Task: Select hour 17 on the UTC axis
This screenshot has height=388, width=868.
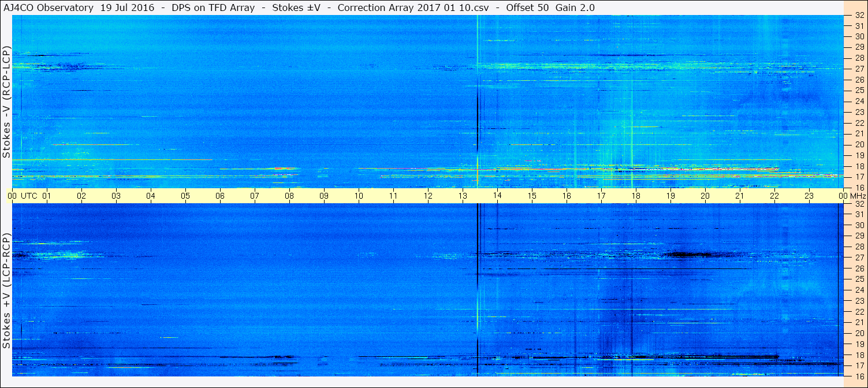Action: (x=601, y=196)
